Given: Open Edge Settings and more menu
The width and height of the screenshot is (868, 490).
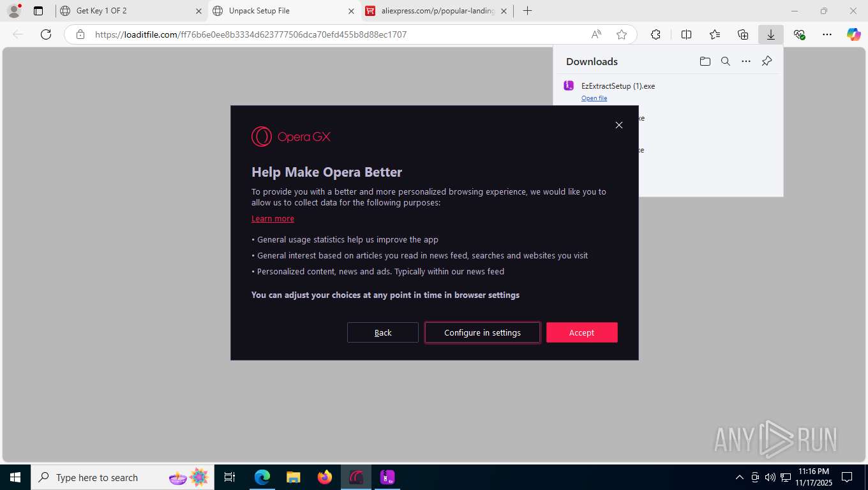Looking at the screenshot, I should click(x=827, y=34).
